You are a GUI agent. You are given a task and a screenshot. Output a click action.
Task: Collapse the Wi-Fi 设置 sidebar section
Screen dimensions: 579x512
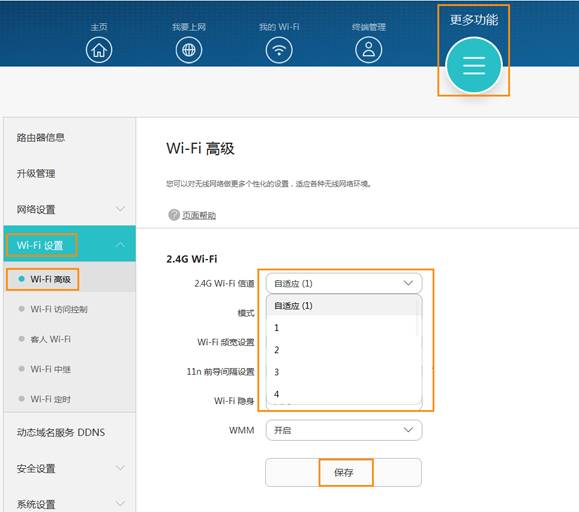click(120, 244)
